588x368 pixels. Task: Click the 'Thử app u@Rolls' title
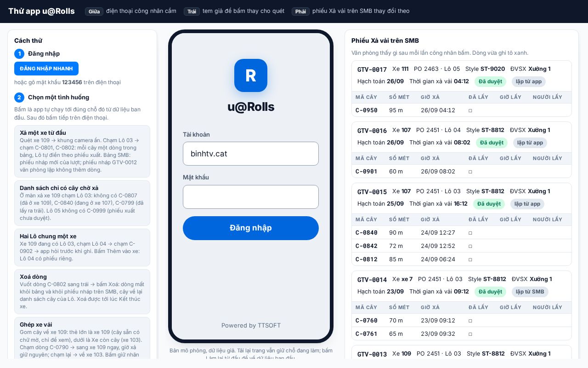[x=41, y=11]
